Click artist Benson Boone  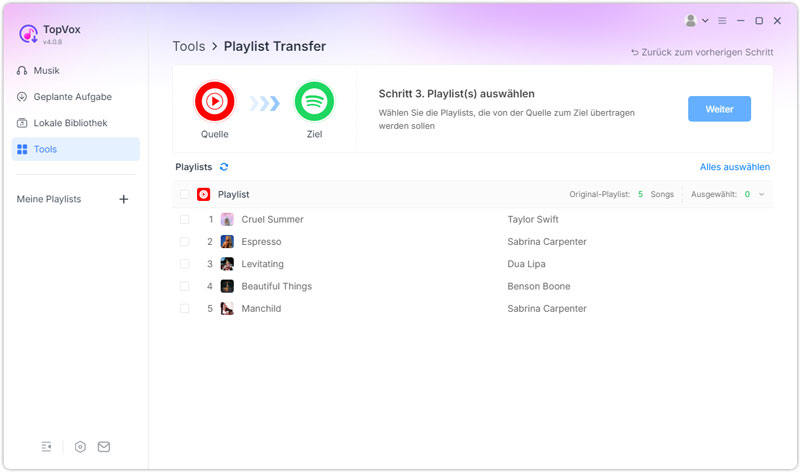point(539,286)
